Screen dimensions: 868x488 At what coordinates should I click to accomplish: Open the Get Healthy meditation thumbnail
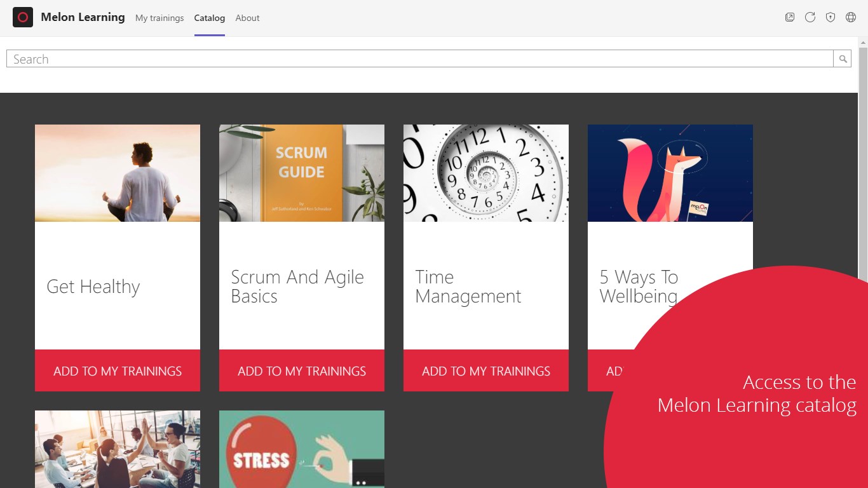[118, 173]
